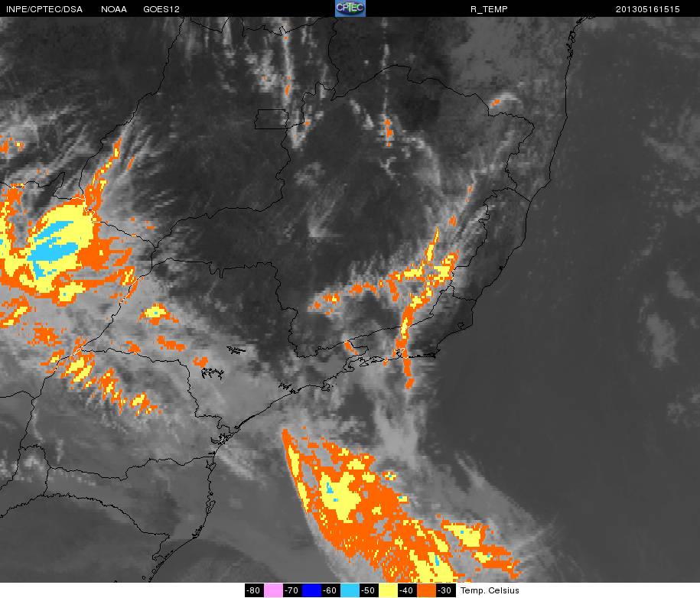The width and height of the screenshot is (700, 598).
Task: Click the R_TEMP product label
Action: point(489,9)
